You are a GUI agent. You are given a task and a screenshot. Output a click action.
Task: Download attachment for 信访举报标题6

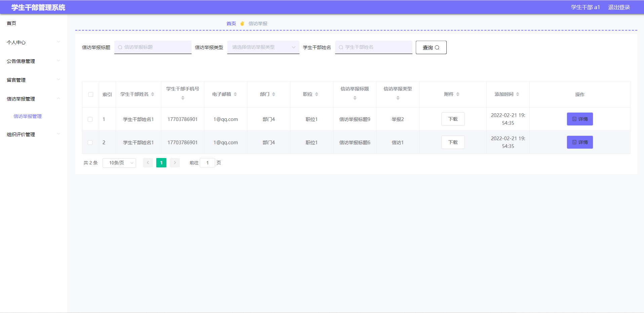coord(453,142)
